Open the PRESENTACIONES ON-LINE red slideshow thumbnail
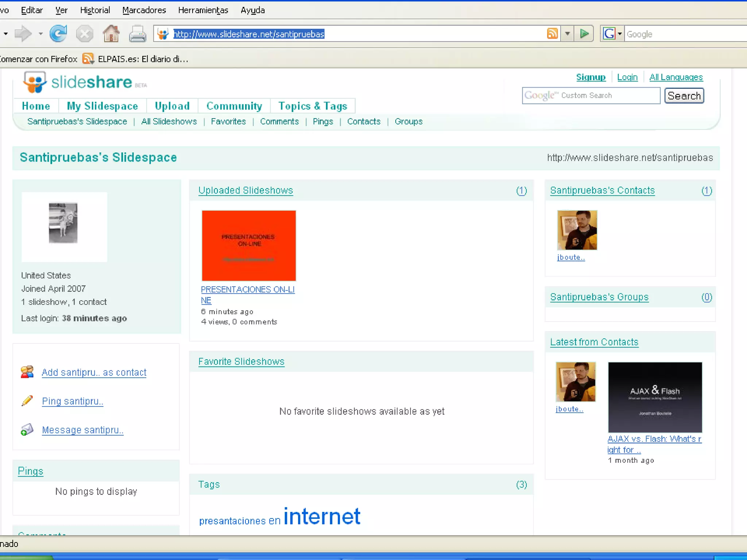Viewport: 747px width, 560px height. click(x=249, y=245)
